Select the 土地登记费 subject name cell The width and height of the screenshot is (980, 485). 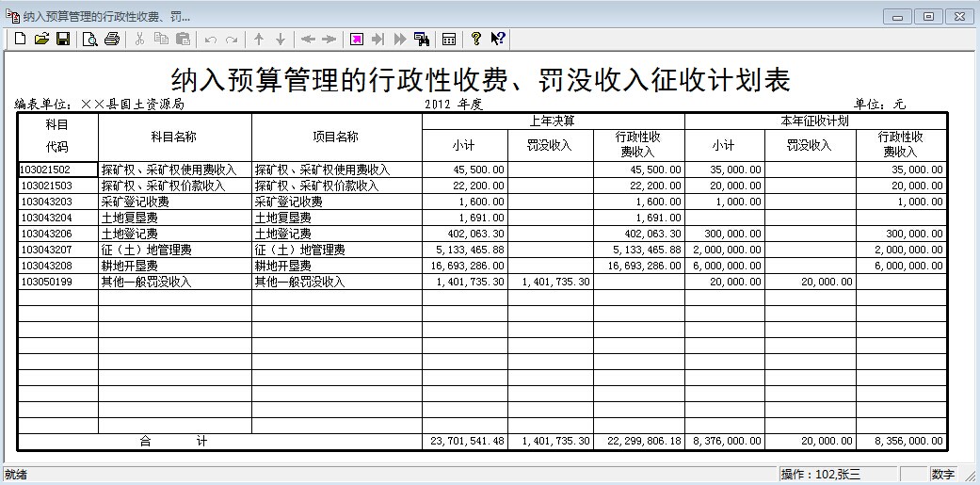point(174,234)
